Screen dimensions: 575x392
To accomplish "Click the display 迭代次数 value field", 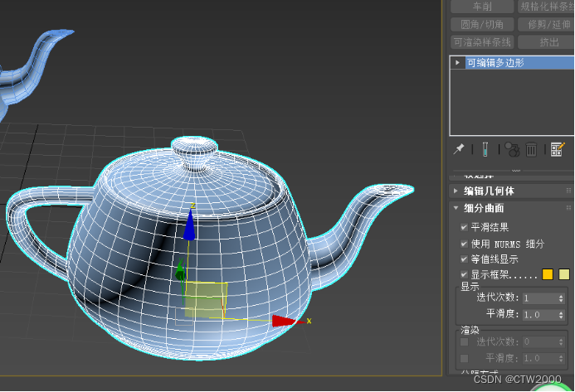I will (540, 298).
